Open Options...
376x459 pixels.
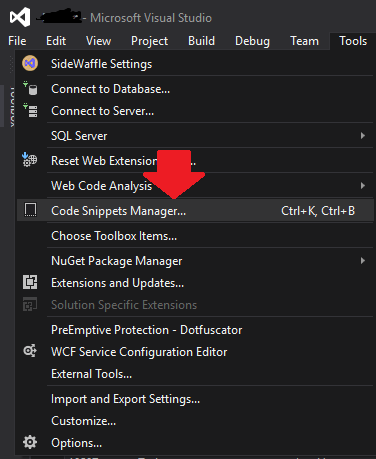tap(195, 443)
